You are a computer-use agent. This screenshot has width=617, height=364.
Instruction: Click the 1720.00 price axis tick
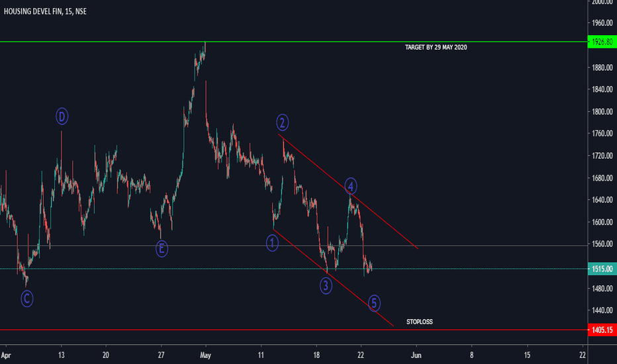click(602, 156)
